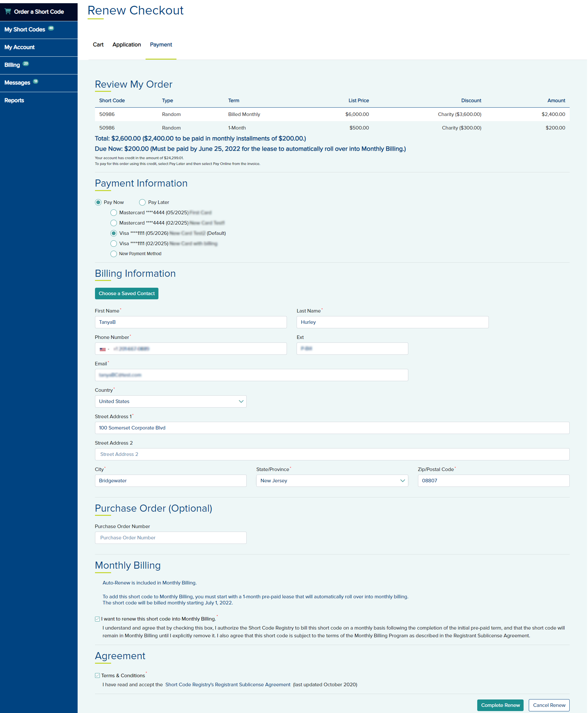The image size is (588, 713).
Task: Click into the Purchase Order Number field
Action: (171, 538)
